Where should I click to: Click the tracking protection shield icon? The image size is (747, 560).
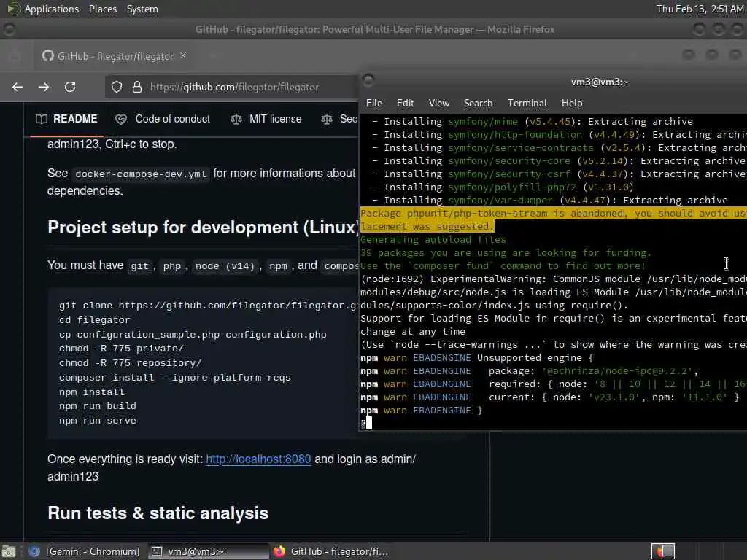click(117, 87)
